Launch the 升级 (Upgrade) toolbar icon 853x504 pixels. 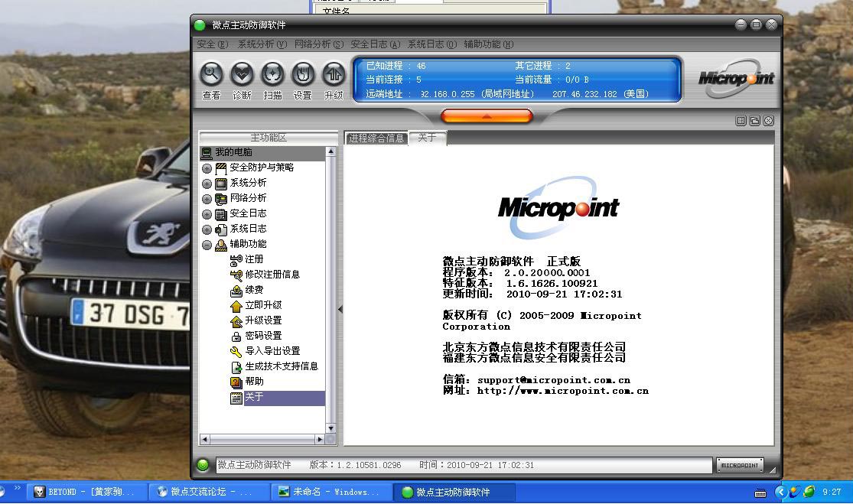click(334, 74)
